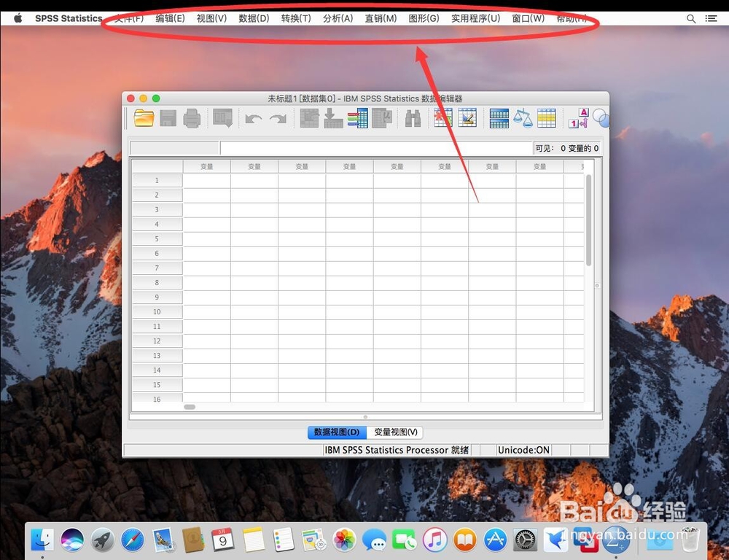Image resolution: width=729 pixels, height=560 pixels.
Task: Launch Safari from the Dock
Action: pos(133,540)
